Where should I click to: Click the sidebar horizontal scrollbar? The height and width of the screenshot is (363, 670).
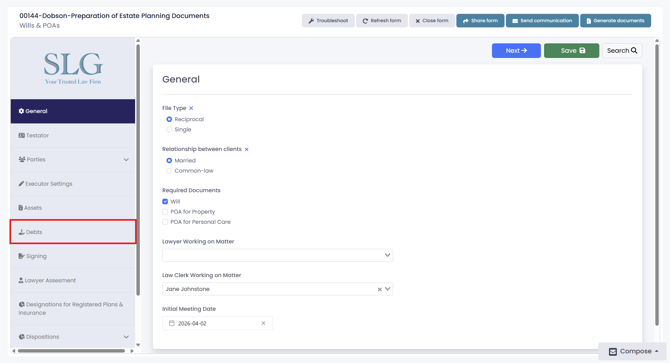(71, 351)
